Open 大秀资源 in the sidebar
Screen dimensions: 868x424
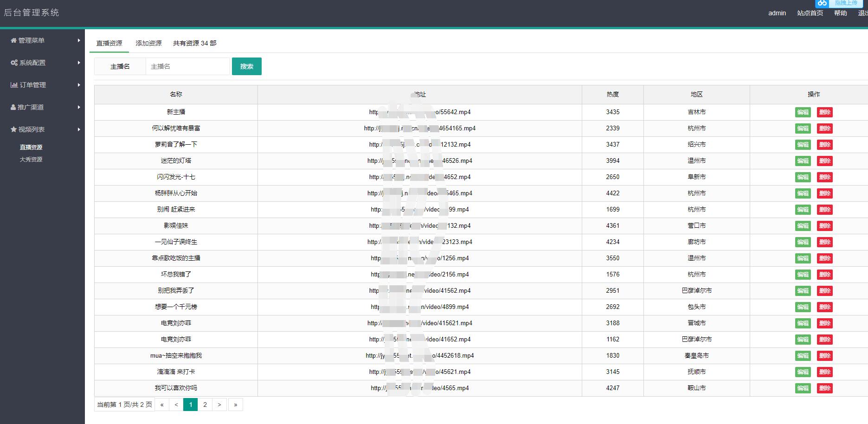tap(31, 159)
